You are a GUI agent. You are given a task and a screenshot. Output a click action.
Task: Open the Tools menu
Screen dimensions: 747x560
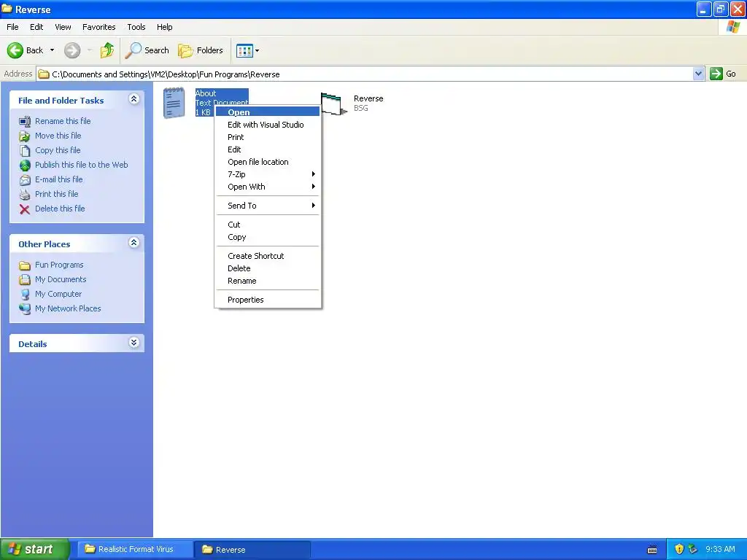(136, 27)
